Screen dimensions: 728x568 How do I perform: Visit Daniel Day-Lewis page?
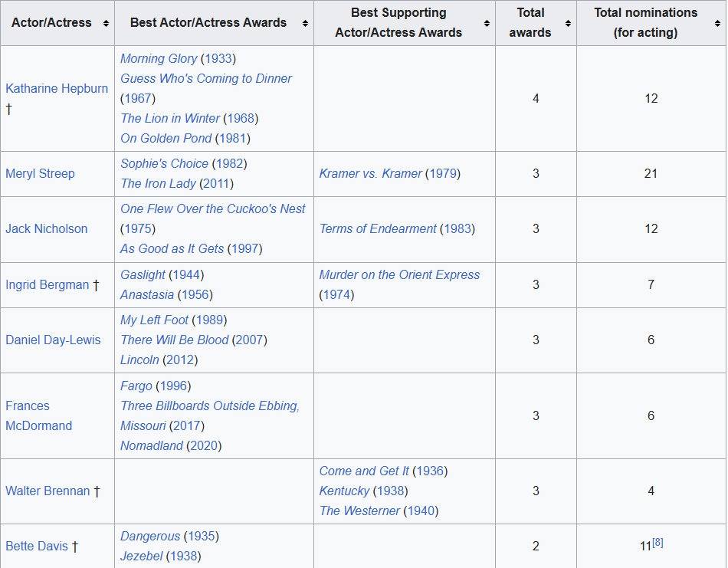tap(53, 340)
